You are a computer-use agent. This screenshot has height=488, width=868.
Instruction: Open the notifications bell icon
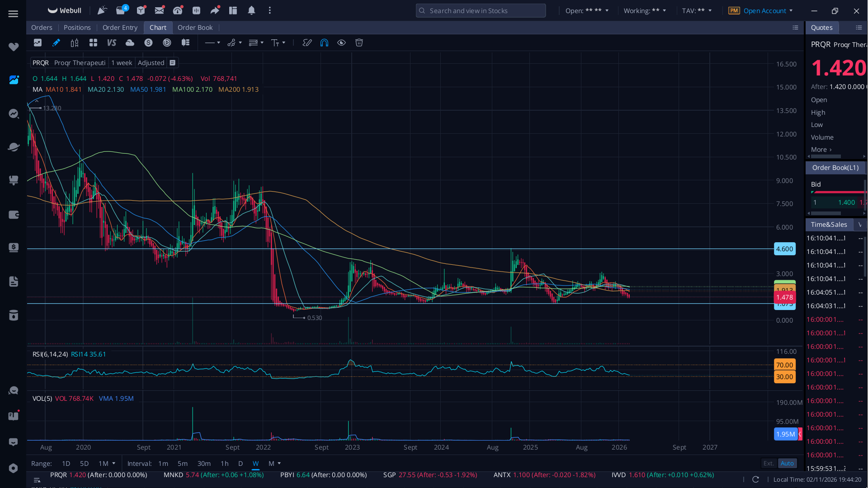251,10
